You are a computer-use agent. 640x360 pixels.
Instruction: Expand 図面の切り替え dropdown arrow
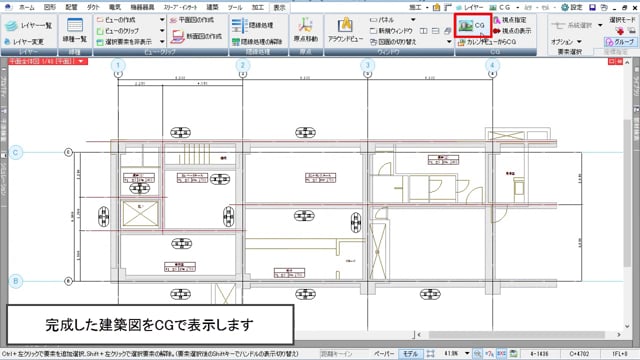tap(449, 42)
